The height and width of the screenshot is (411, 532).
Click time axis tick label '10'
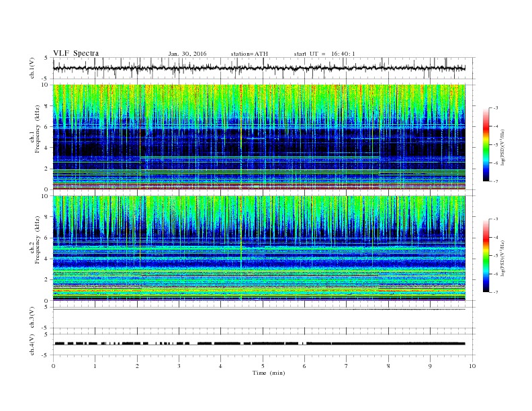point(472,366)
